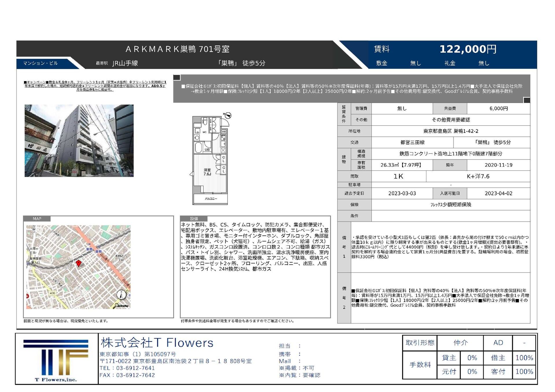Click the 122,000円 rent amount
The height and width of the screenshot is (392, 555).
(468, 49)
